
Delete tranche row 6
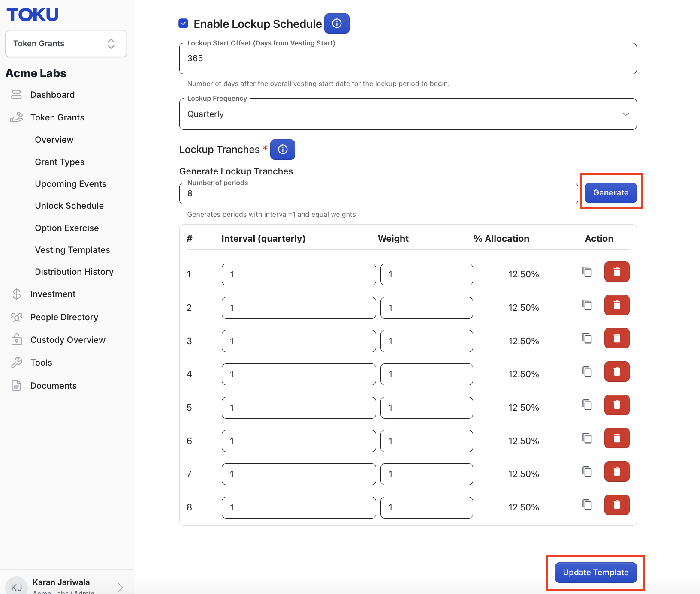pyautogui.click(x=617, y=438)
